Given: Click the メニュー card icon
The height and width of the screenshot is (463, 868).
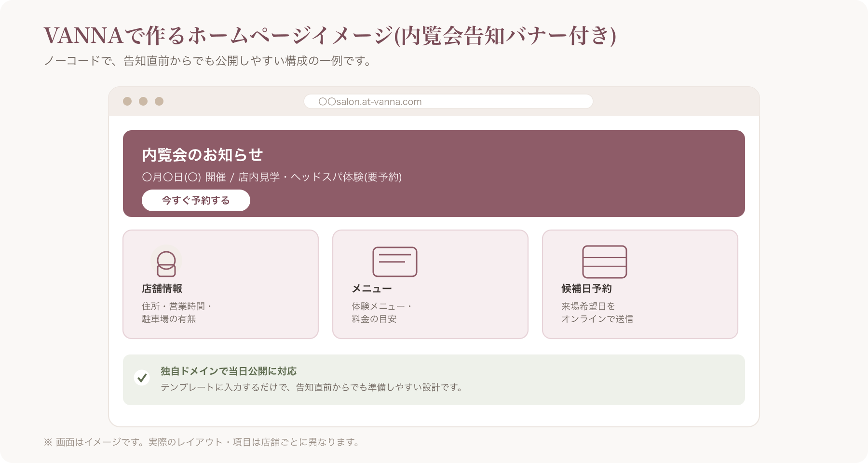Looking at the screenshot, I should pyautogui.click(x=395, y=262).
